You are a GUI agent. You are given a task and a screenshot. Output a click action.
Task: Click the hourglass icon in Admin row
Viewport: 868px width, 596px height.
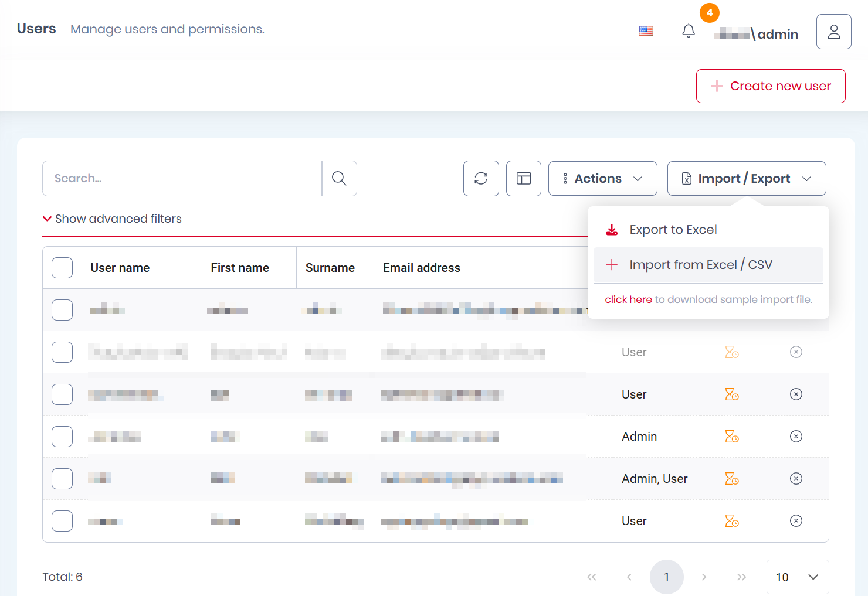point(731,437)
